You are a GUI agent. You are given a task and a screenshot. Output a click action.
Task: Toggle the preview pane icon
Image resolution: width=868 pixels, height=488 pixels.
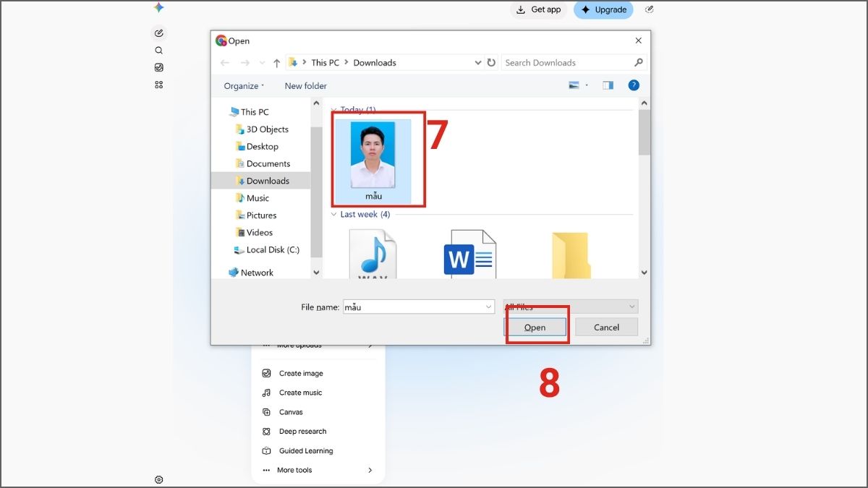point(608,85)
